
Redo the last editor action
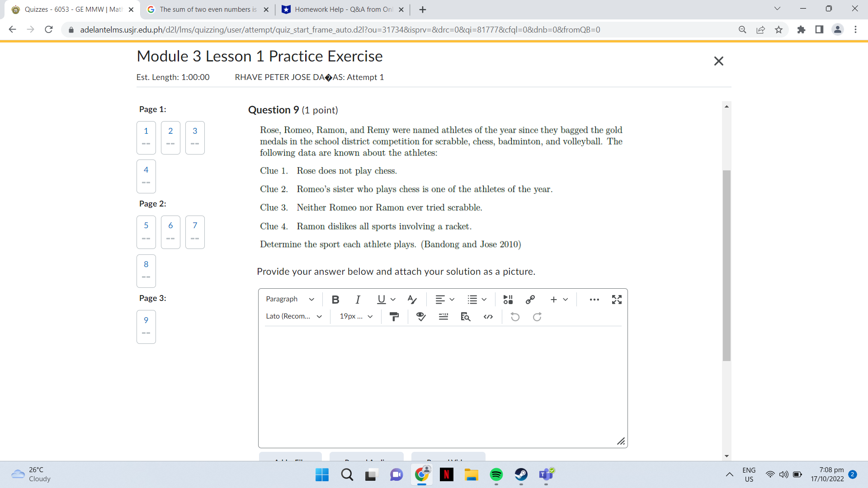click(x=538, y=317)
